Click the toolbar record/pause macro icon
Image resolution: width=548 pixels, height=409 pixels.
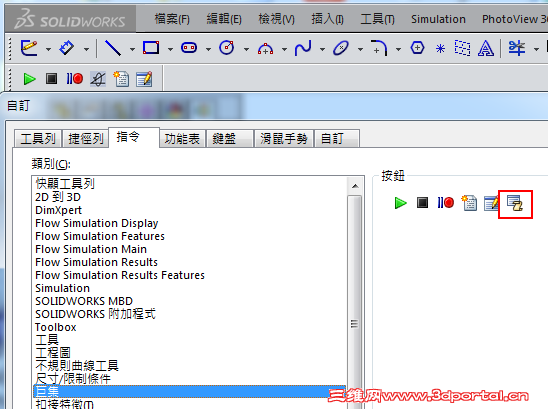pyautogui.click(x=74, y=79)
